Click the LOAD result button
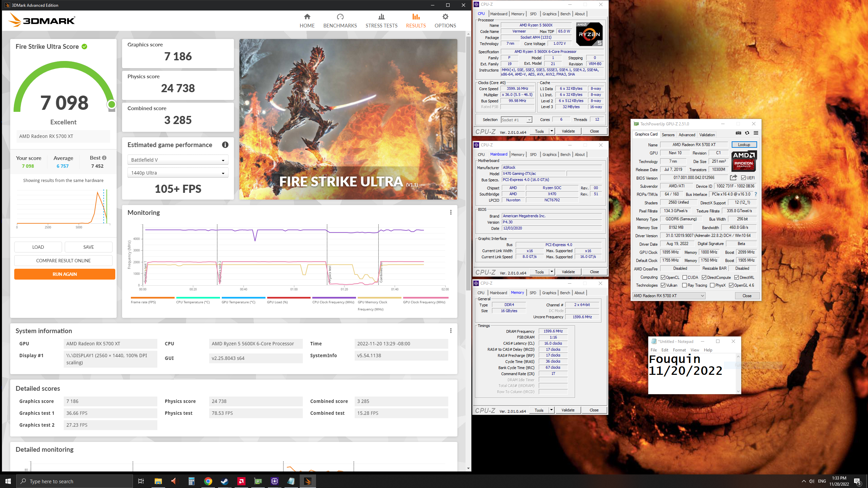Screen dimensions: 868x488 click(x=38, y=247)
